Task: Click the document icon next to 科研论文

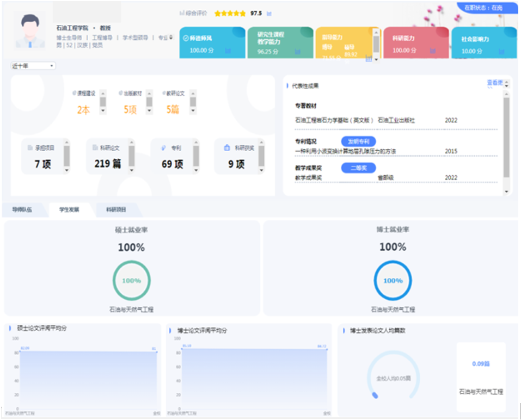Action: click(95, 147)
